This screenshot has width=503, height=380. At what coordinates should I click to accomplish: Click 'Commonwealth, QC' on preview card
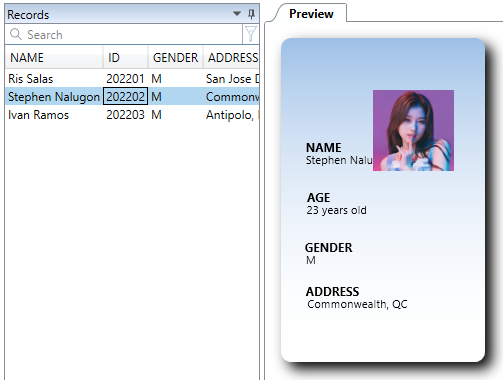tap(357, 304)
